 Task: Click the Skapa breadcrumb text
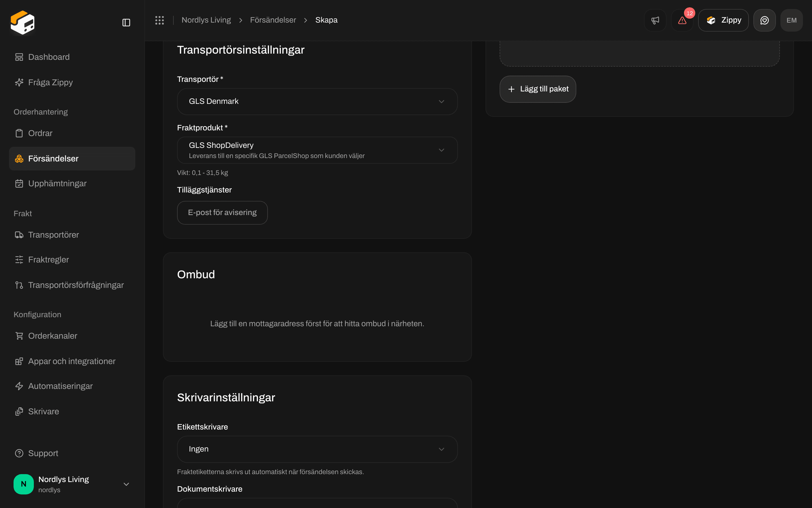[x=326, y=20]
